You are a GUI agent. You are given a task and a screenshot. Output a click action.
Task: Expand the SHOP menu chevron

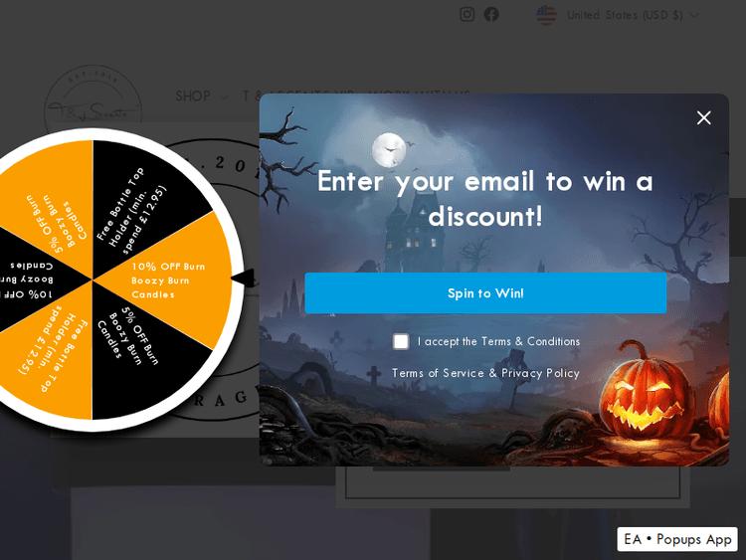[223, 96]
